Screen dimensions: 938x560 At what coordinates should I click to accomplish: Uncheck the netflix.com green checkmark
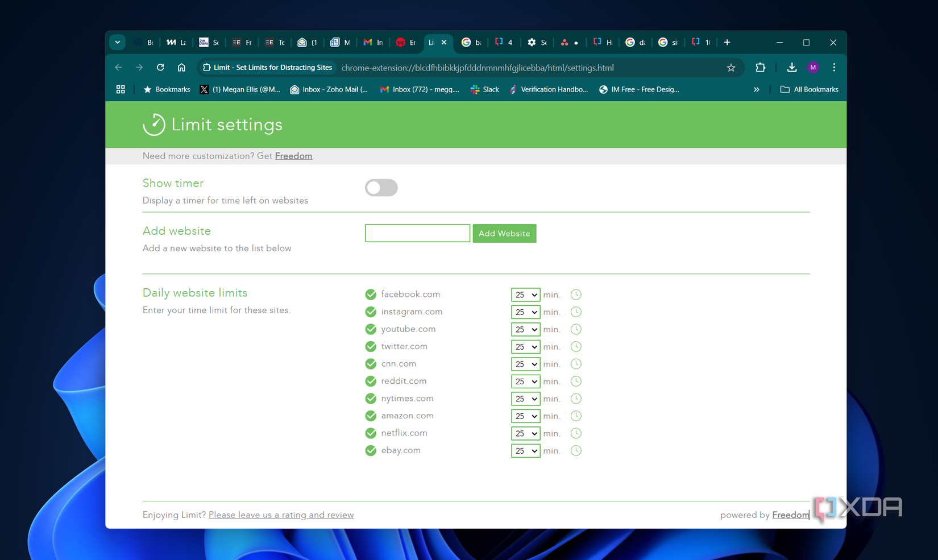(x=371, y=433)
